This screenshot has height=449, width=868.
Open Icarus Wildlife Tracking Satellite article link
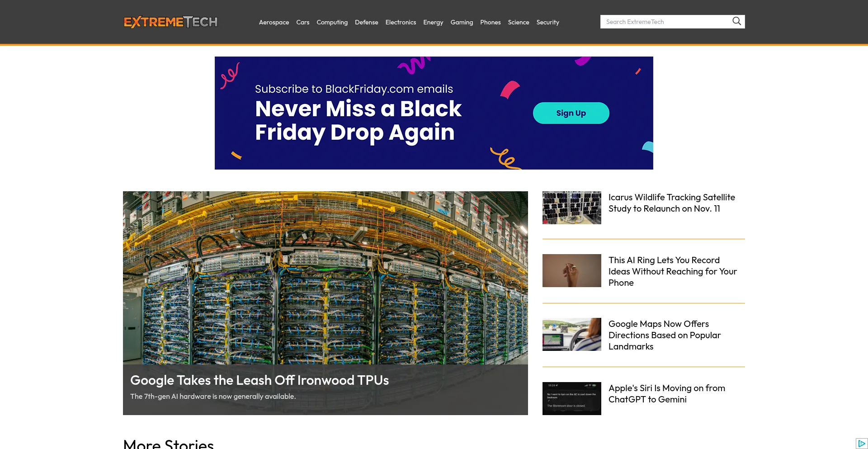(x=672, y=203)
